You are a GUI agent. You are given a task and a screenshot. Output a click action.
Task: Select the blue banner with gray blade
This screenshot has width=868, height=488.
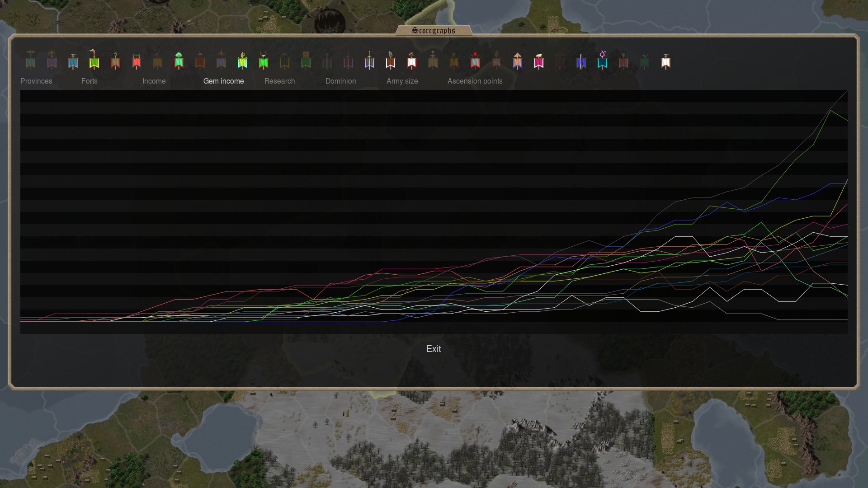pos(581,61)
